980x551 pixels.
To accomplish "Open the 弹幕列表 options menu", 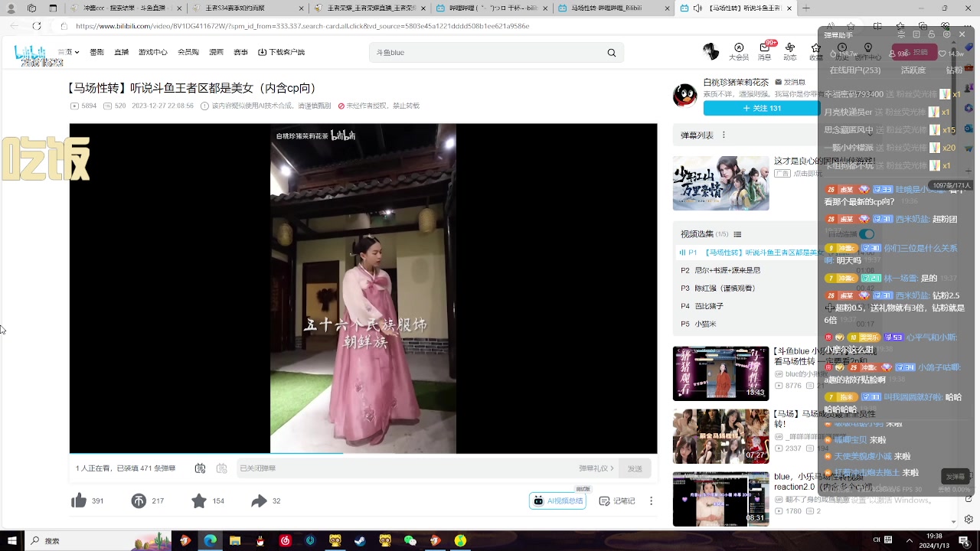I will point(723,134).
